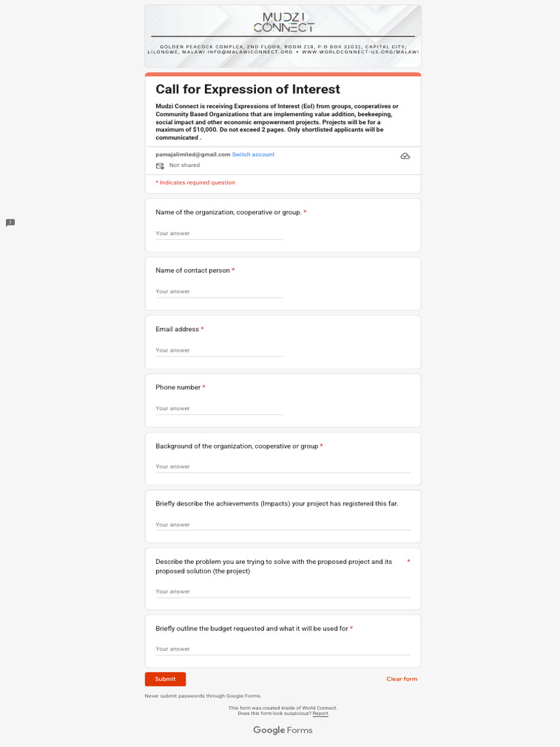Screen dimensions: 560x747
Task: Click the feedback report icon at left edge
Action: pyautogui.click(x=10, y=222)
